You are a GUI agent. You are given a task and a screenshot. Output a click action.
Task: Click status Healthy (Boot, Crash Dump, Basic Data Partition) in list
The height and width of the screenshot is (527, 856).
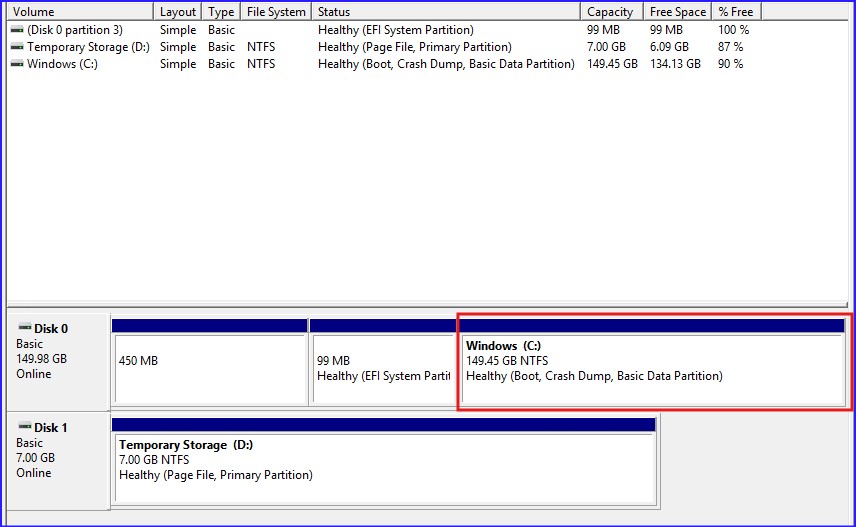[447, 64]
